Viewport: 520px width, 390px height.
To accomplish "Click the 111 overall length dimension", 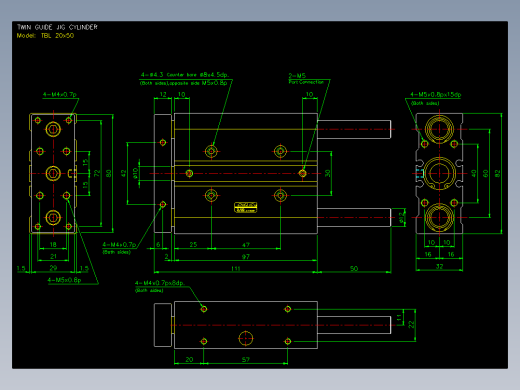I will 236,268.
